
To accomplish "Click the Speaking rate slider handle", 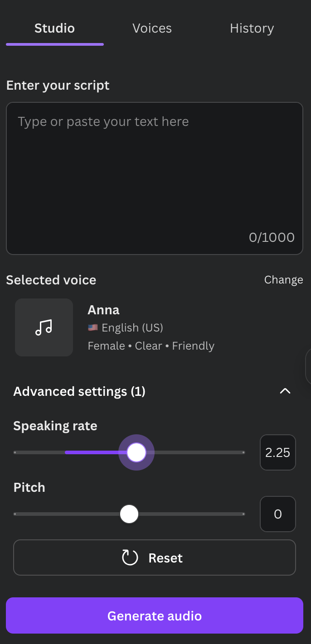I will (136, 452).
